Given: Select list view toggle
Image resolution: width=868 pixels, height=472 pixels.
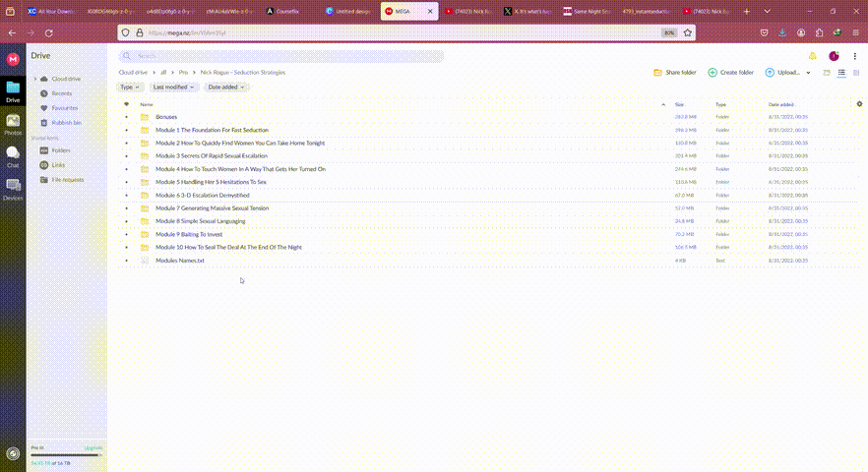Looking at the screenshot, I should [x=841, y=73].
